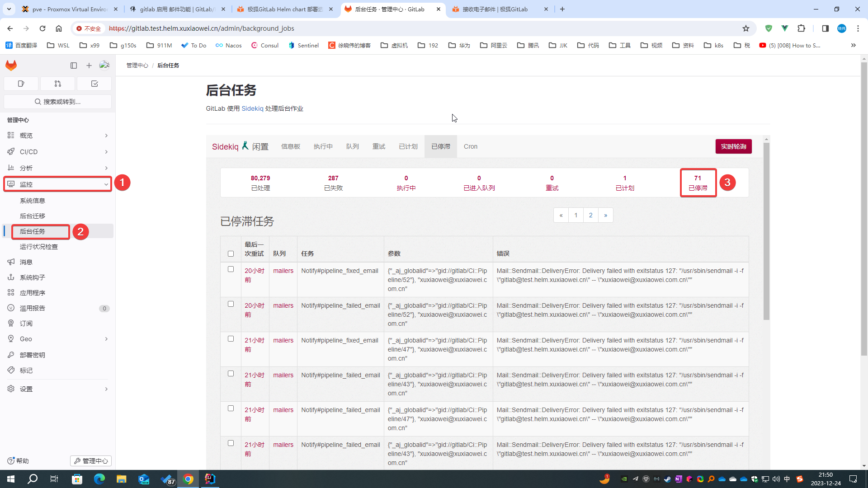Click the Sidekiq link in description

click(x=252, y=108)
